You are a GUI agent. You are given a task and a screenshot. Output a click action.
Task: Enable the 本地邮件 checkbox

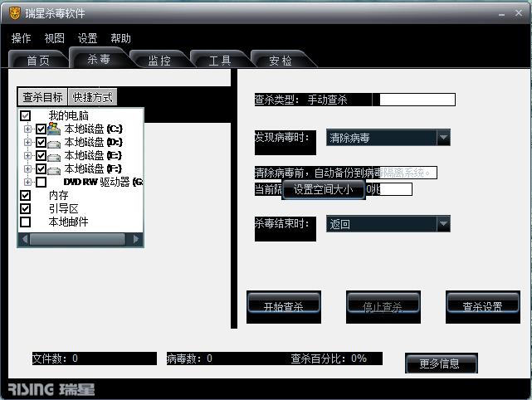tap(25, 222)
